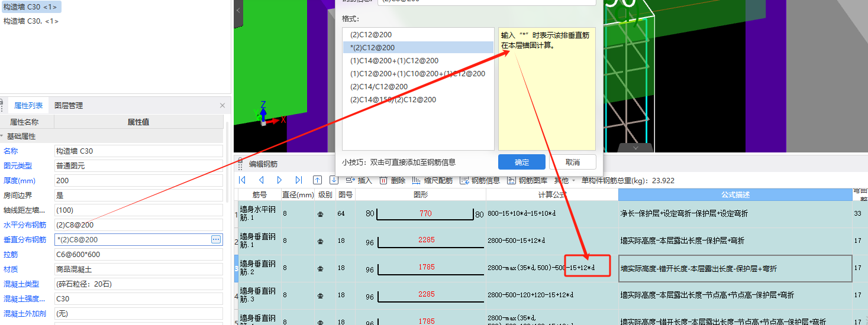Select format *(2)C12@200 entry
868x325 pixels.
[418, 48]
